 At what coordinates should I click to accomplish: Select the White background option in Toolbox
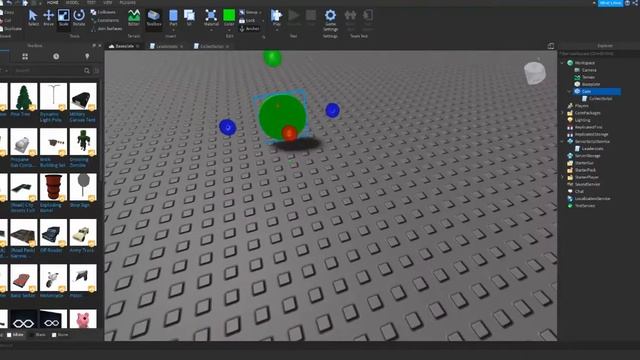pos(15,335)
